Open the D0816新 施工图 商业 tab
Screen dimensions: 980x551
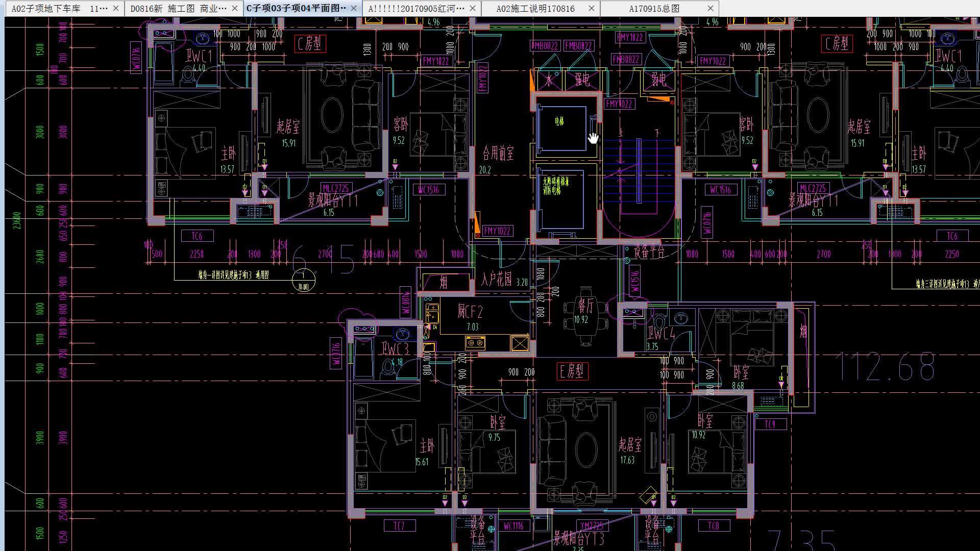[178, 9]
